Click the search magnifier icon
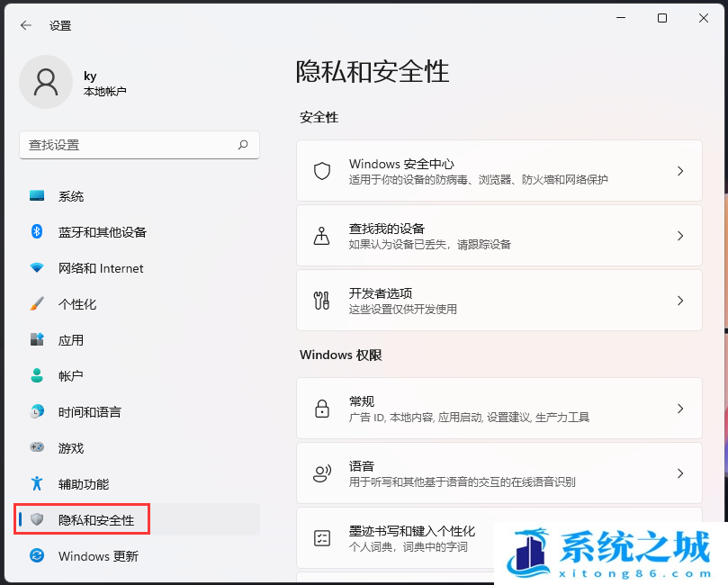 click(243, 145)
